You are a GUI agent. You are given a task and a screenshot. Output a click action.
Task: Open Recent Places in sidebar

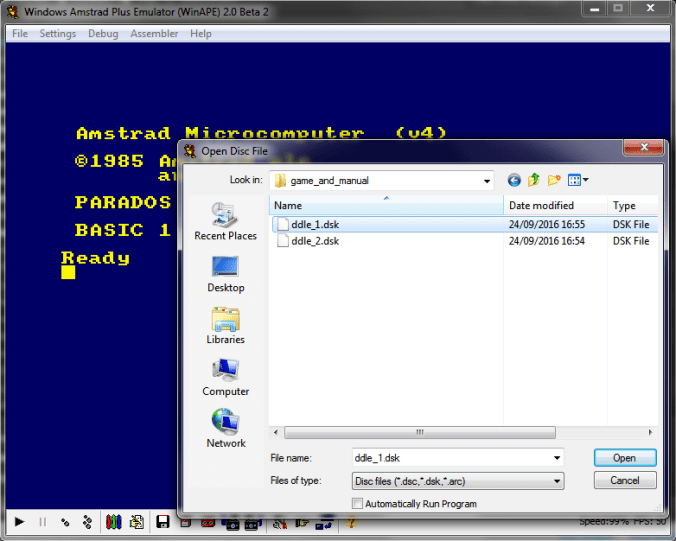click(225, 222)
